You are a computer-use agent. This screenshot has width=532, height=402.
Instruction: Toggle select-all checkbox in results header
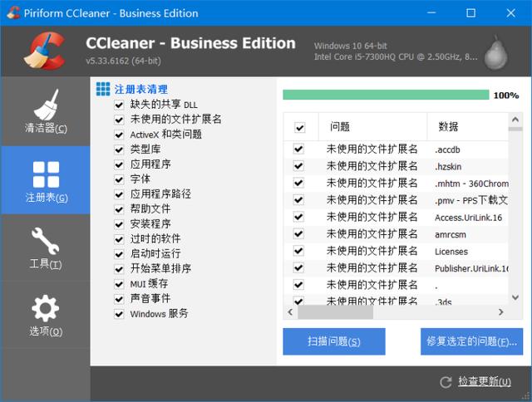point(299,127)
